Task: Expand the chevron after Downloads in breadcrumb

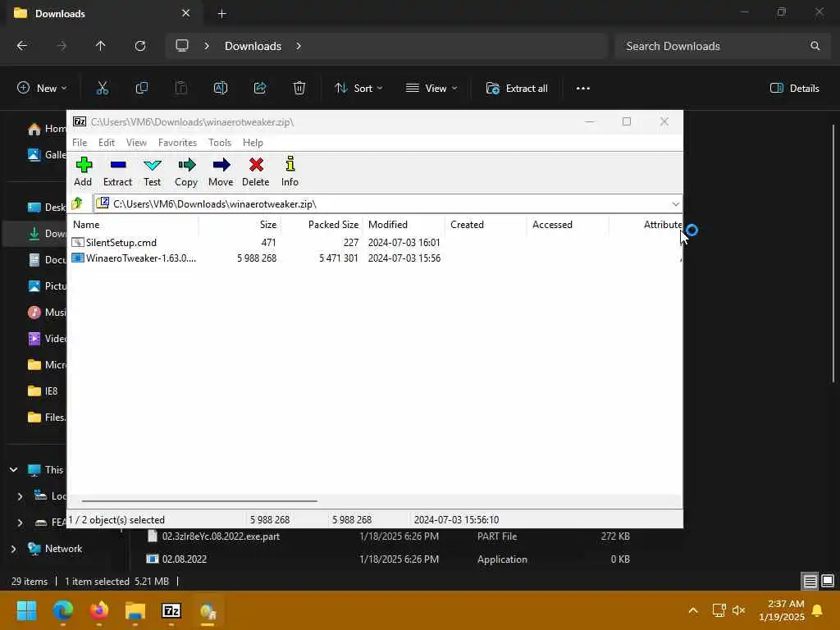Action: 299,46
